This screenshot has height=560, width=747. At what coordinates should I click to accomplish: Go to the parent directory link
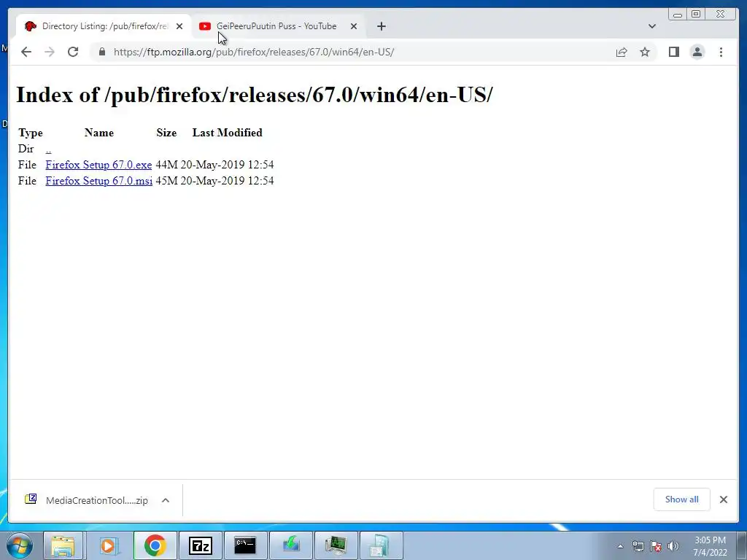(x=48, y=149)
